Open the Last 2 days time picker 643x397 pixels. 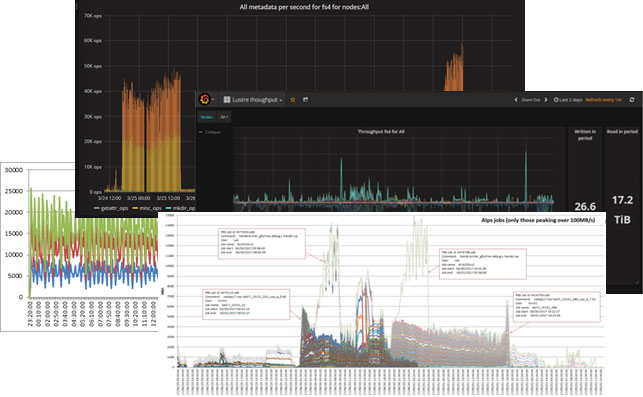coord(568,100)
